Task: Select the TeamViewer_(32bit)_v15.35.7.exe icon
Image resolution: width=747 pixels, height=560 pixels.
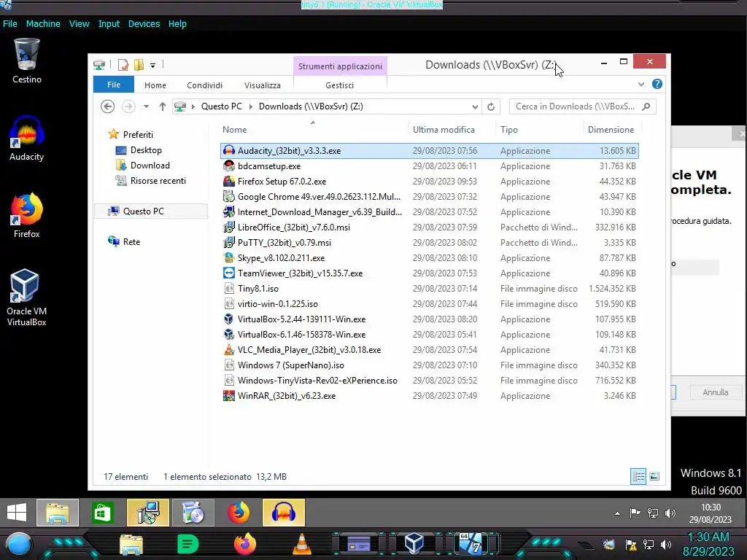Action: pyautogui.click(x=228, y=273)
